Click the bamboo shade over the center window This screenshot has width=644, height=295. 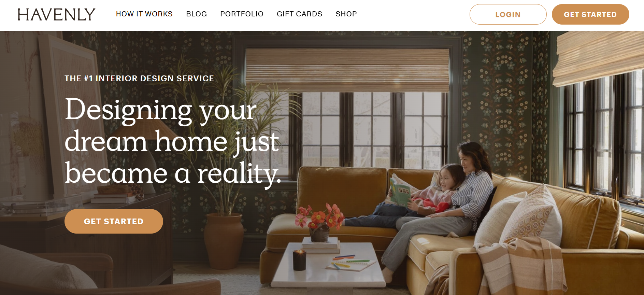347,70
